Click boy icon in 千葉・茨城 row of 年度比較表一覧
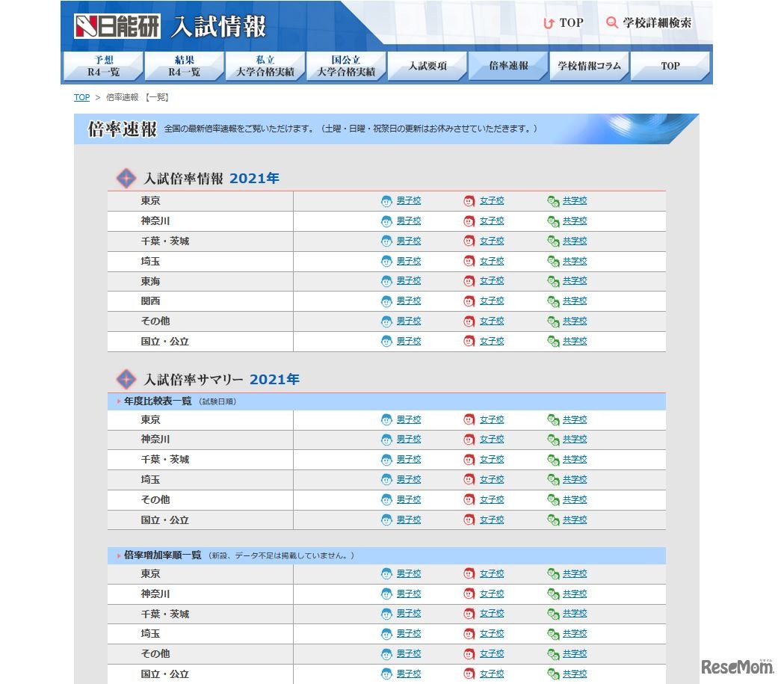The image size is (784, 684). point(386,460)
